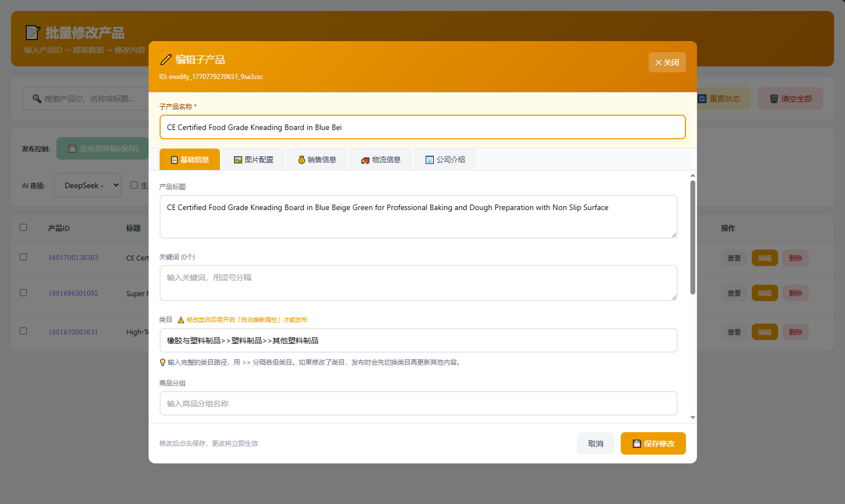Image resolution: width=845 pixels, height=504 pixels.
Task: Click the truck icon on 物流信息 tab
Action: coord(365,160)
